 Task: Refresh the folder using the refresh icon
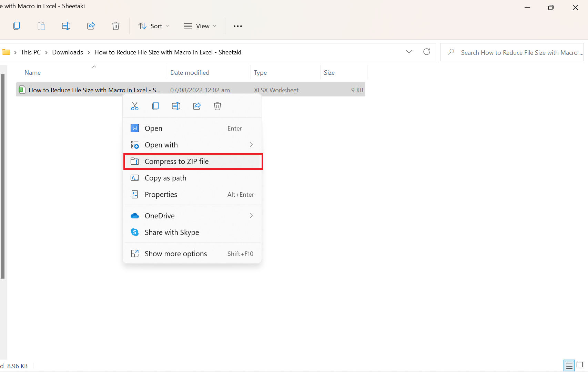click(426, 52)
